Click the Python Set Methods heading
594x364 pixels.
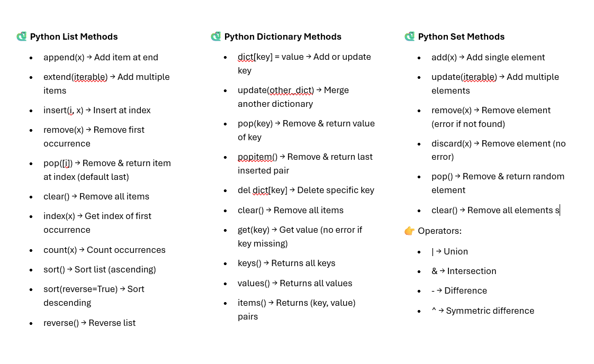[461, 37]
